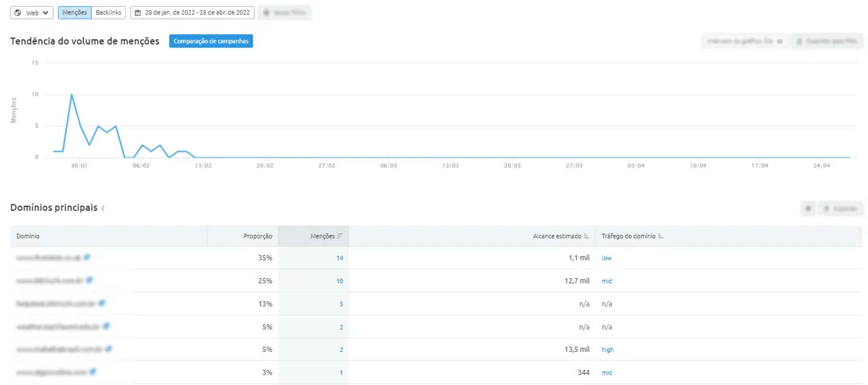Viewport: 868px width, 385px height.
Task: Open external link icon in 13% row
Action: pos(102,303)
